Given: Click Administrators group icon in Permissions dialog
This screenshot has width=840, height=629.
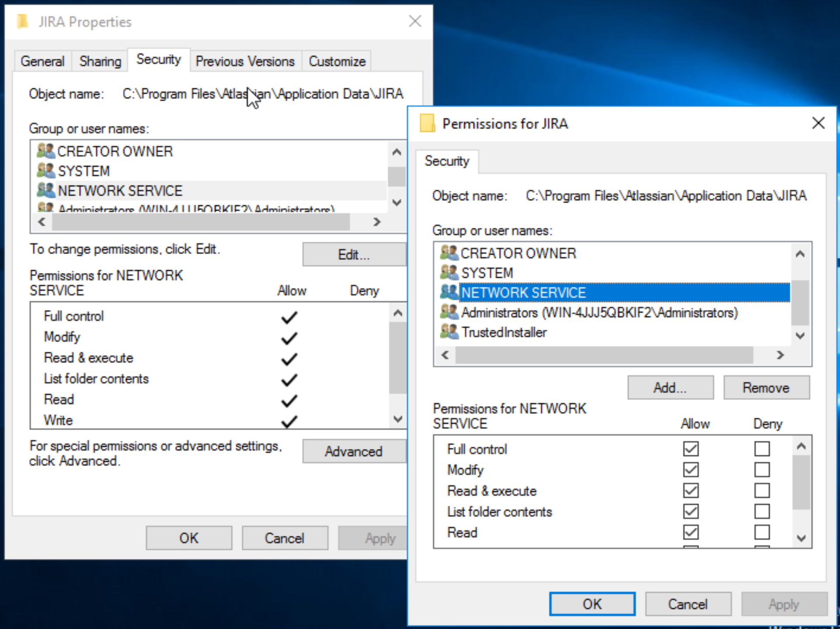Looking at the screenshot, I should 449,312.
